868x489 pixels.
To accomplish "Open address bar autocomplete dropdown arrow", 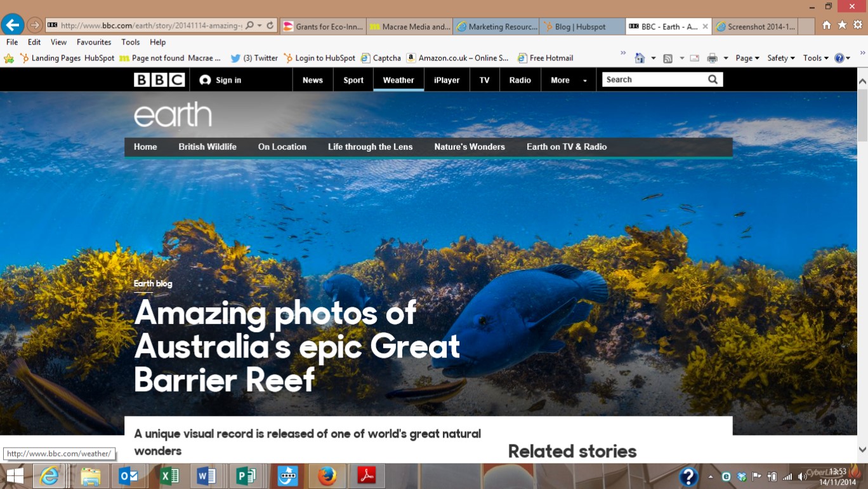I will click(x=260, y=26).
